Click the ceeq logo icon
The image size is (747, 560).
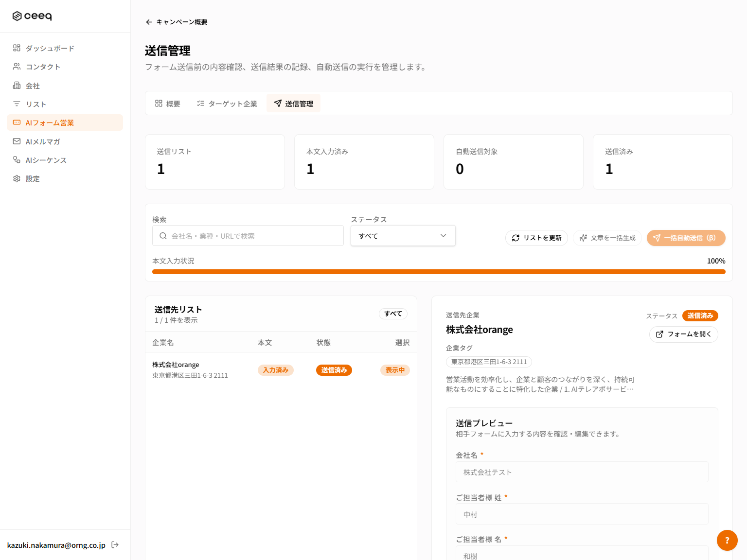pos(17,16)
